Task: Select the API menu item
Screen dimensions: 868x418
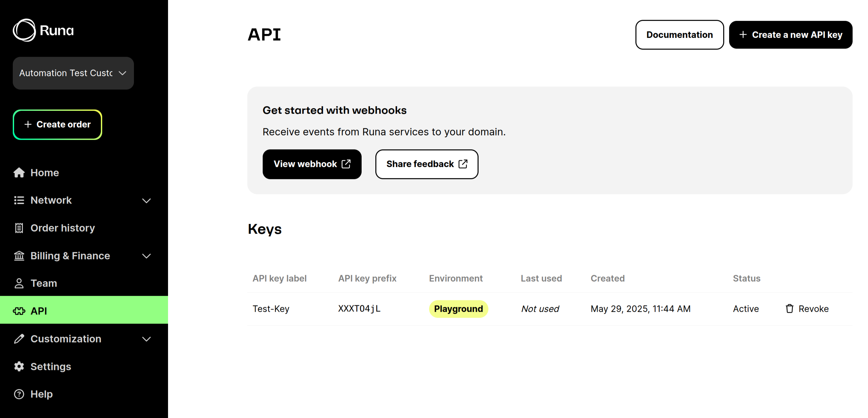Action: [84, 311]
